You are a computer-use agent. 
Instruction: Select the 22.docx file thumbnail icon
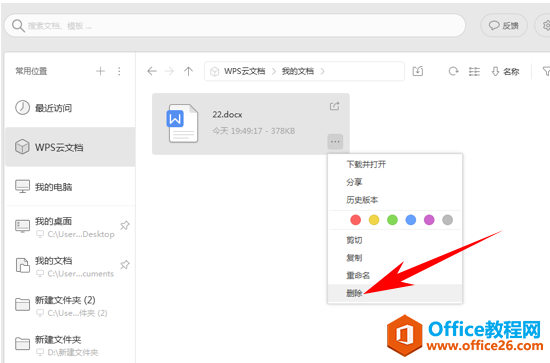(182, 123)
